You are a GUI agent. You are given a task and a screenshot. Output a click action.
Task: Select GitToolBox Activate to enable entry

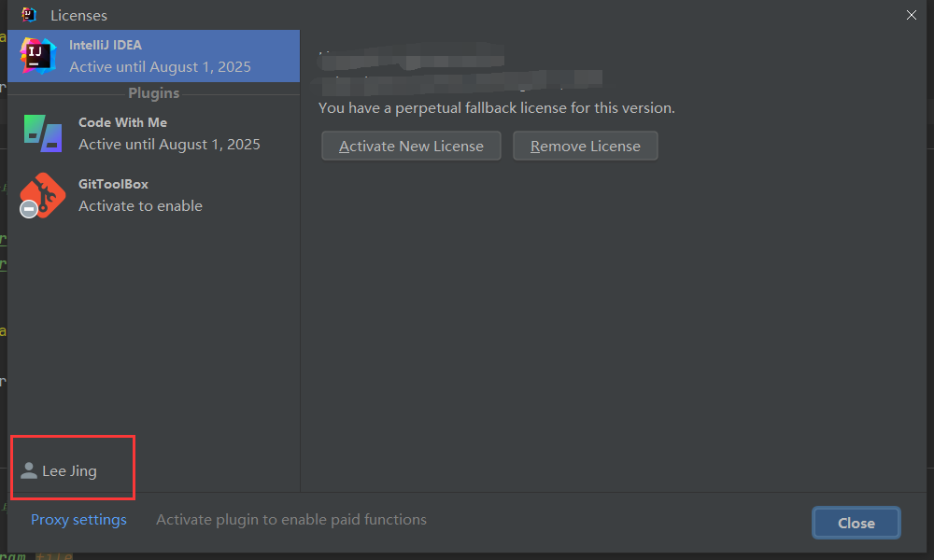(x=154, y=195)
